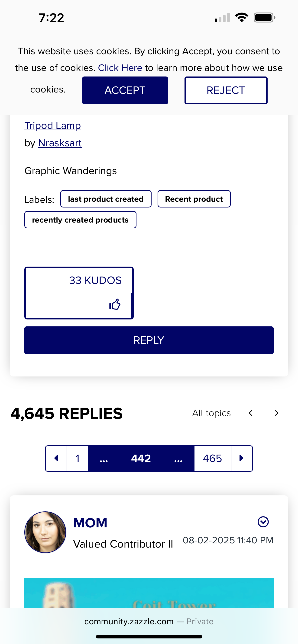Viewport: 298px width, 644px height.
Task: Open the Click Here cookie info link
Action: pos(120,68)
